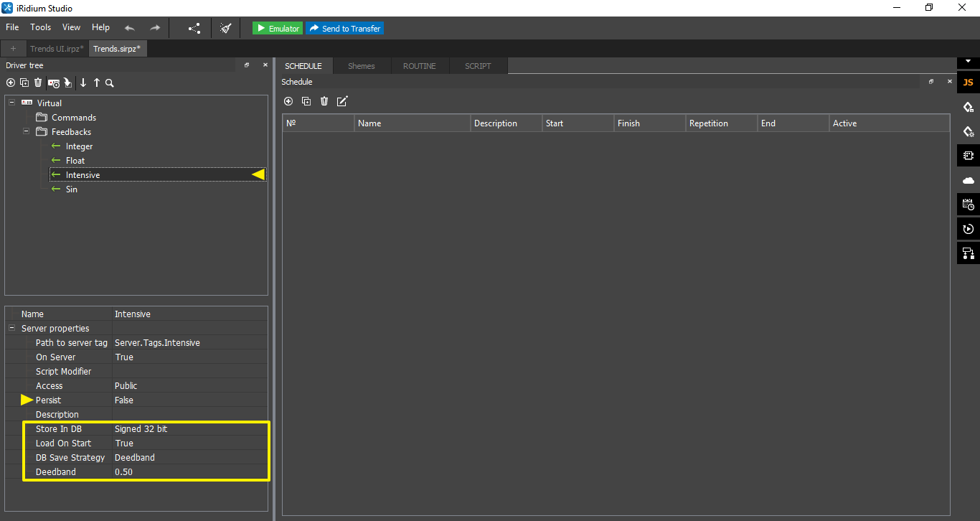Click the edit schedule pencil icon
980x521 pixels.
tap(342, 101)
